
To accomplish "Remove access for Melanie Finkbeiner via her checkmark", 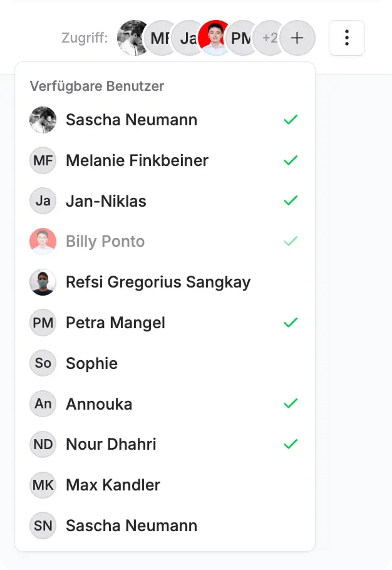I will [290, 160].
